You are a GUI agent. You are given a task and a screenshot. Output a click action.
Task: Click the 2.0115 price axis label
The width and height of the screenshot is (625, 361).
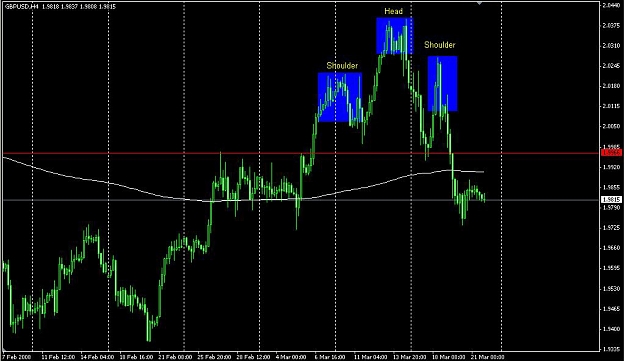(611, 106)
